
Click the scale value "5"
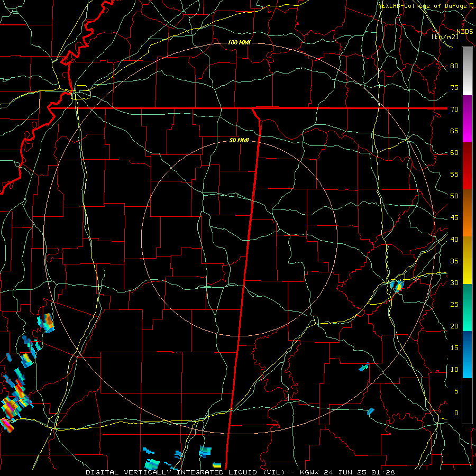coord(456,391)
